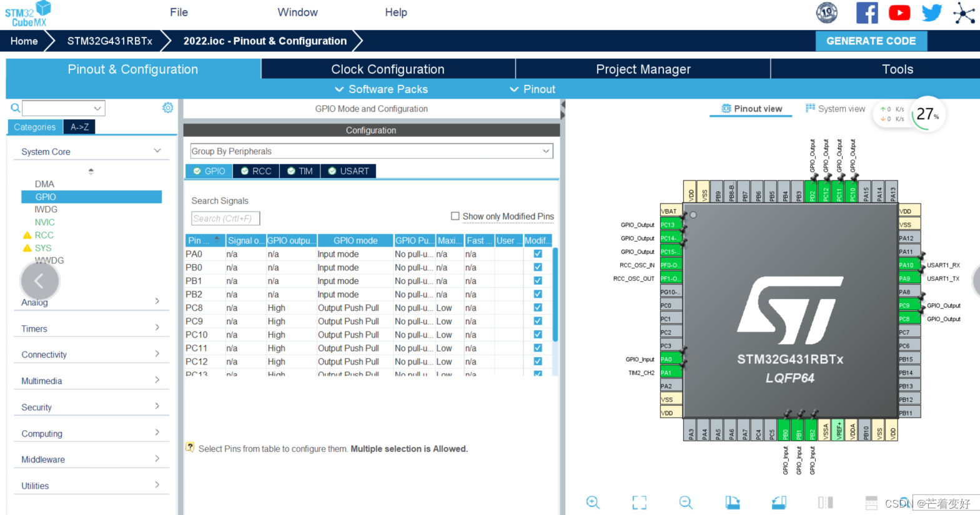Open the Twitter bird icon

click(x=932, y=12)
